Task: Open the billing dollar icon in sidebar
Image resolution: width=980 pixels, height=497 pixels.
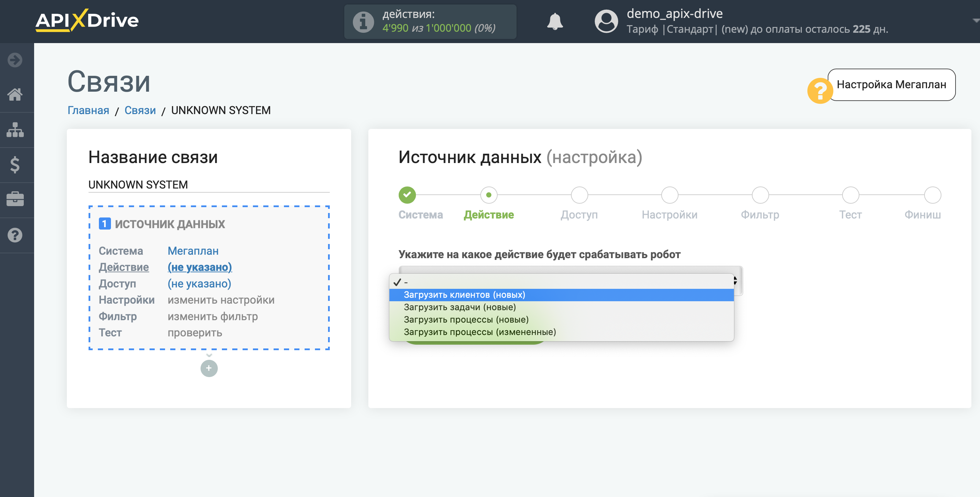Action: (x=15, y=165)
